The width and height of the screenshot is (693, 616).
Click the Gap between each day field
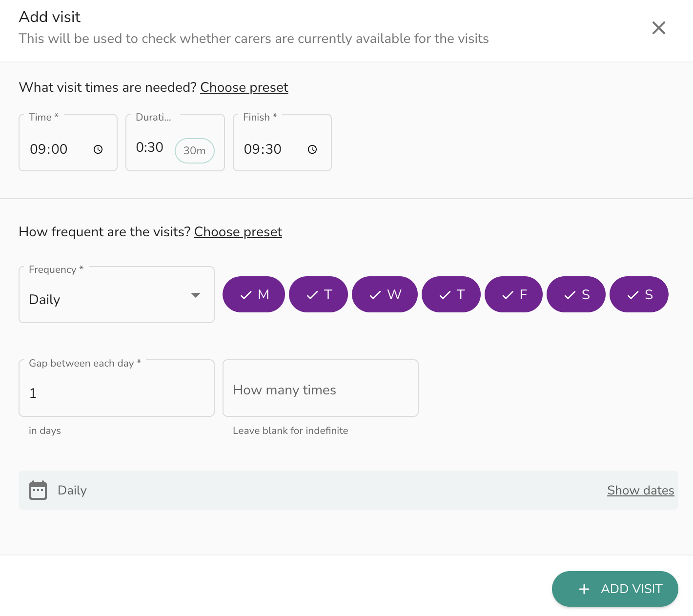[x=117, y=388]
